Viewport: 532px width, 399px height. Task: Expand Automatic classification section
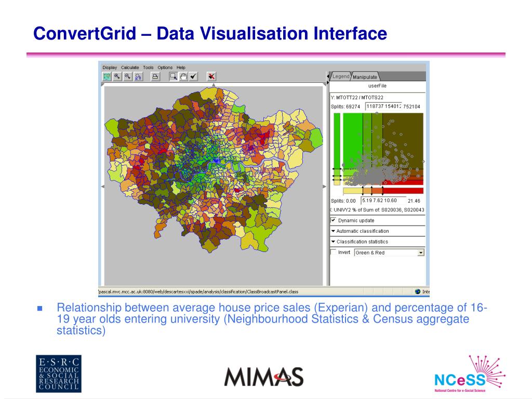[x=360, y=231]
